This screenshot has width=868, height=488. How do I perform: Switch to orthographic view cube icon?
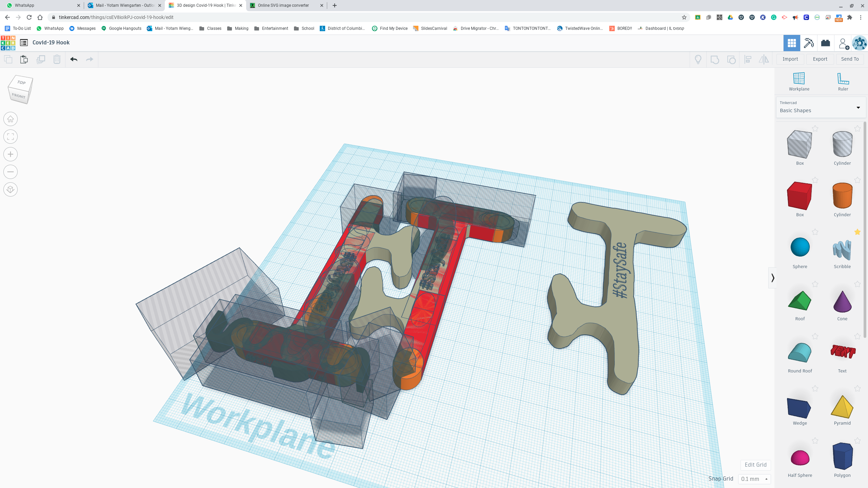[11, 189]
